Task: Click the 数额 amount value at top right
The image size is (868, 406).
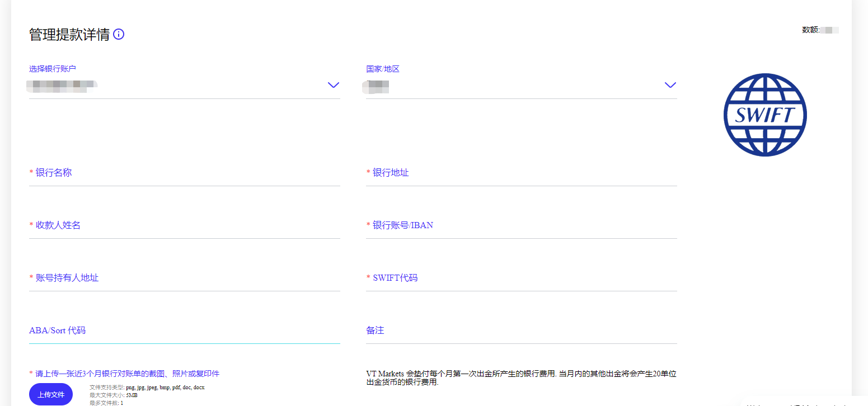Action: (x=829, y=30)
